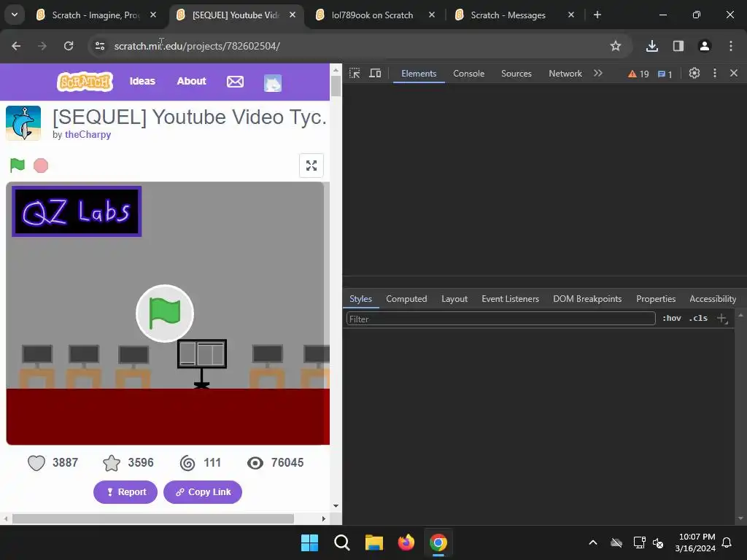Close the SEQUEL Youtube Video tab
The image size is (747, 560).
[293, 15]
